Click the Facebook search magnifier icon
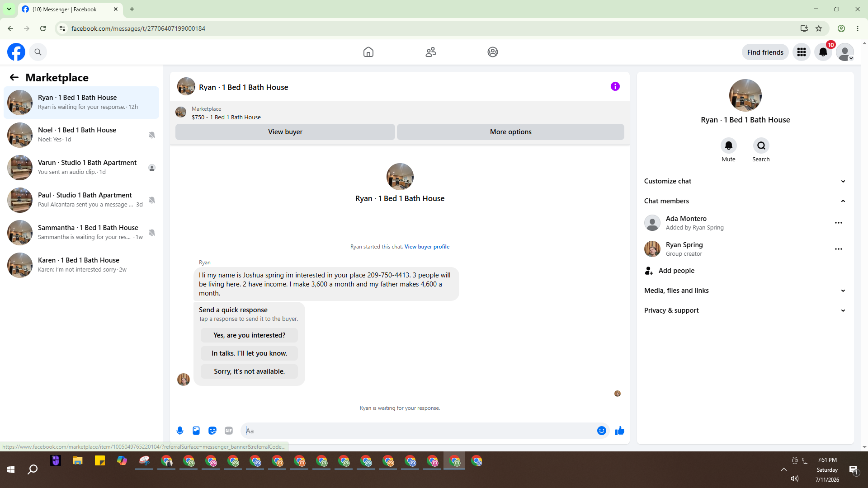868x488 pixels. tap(38, 52)
